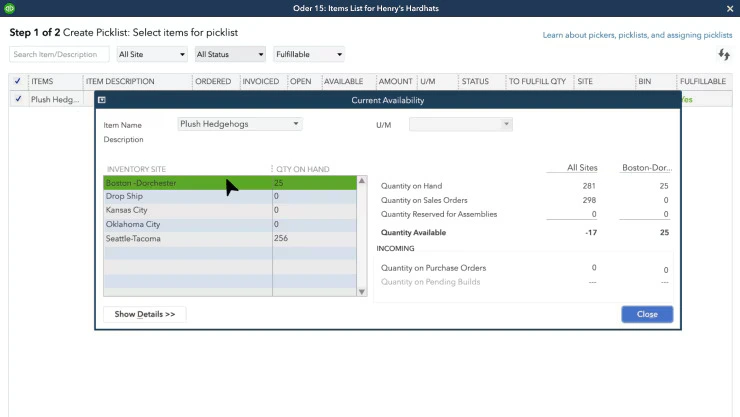Image resolution: width=740 pixels, height=417 pixels.
Task: Click the inventory site list scroll down arrow
Action: (362, 292)
